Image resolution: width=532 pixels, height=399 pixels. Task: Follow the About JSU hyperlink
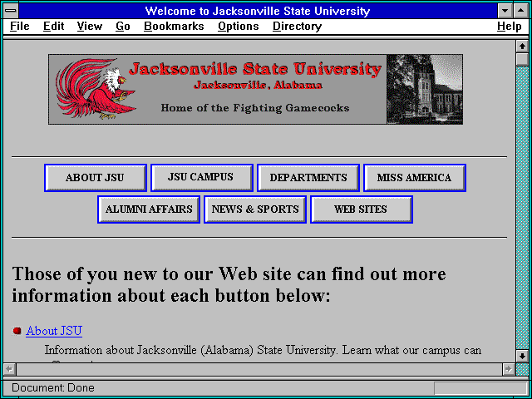(x=54, y=331)
